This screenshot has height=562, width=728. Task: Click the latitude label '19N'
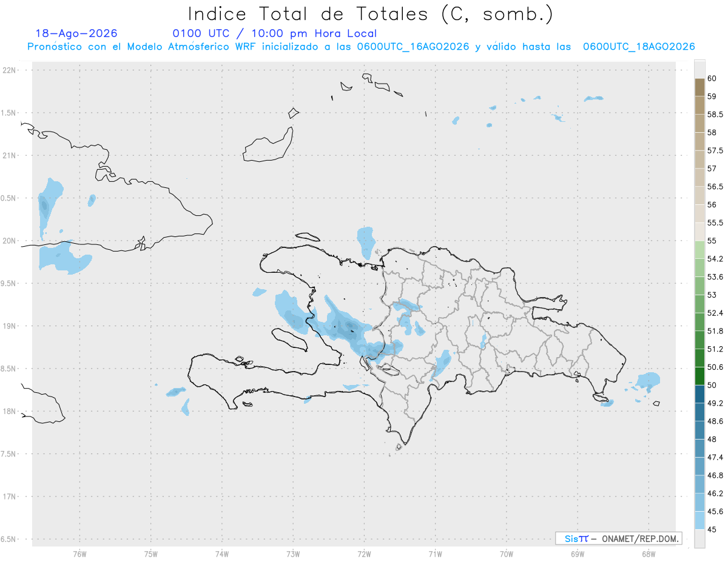pyautogui.click(x=10, y=326)
